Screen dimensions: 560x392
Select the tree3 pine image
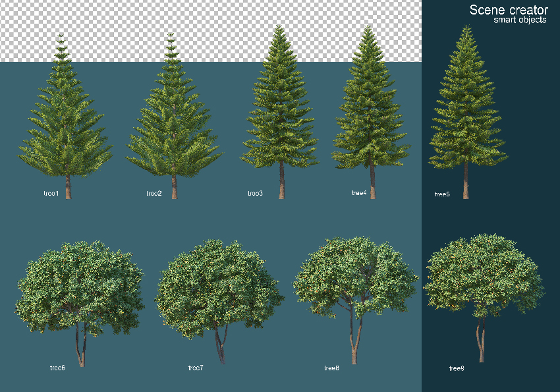[x=279, y=112]
